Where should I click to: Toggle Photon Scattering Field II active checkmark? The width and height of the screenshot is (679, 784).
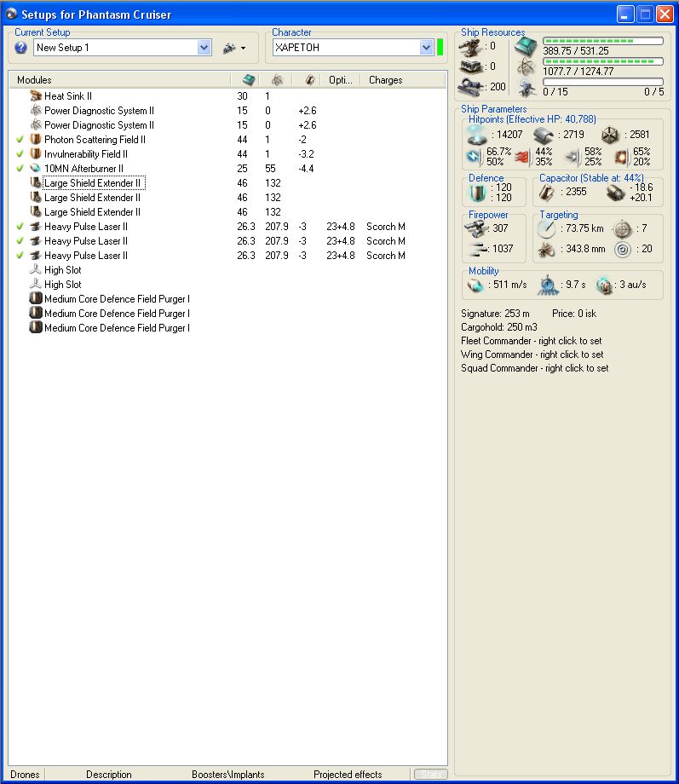20,140
